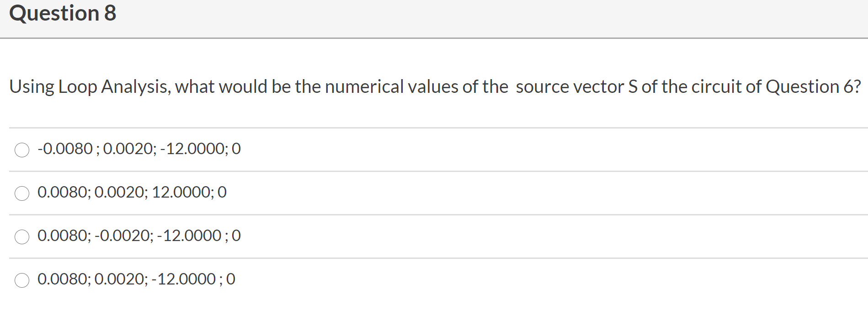Click the gray header bar beside Question 8

click(457, 18)
